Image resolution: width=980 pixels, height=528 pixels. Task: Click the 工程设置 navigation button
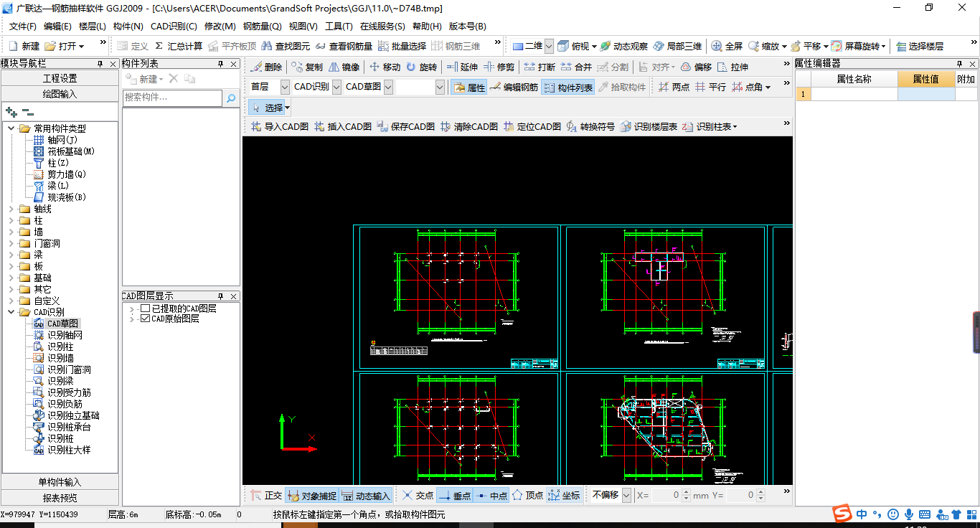click(x=60, y=78)
